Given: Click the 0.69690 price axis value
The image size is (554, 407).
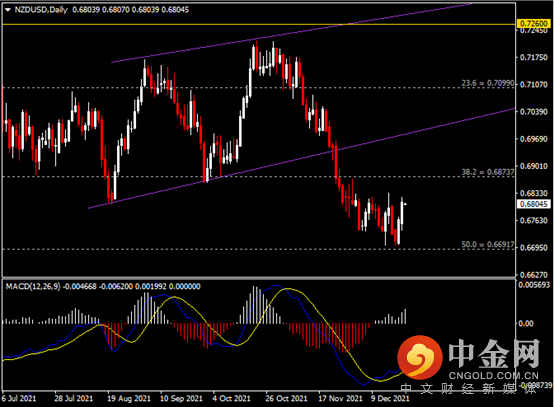Looking at the screenshot, I should click(x=534, y=139).
